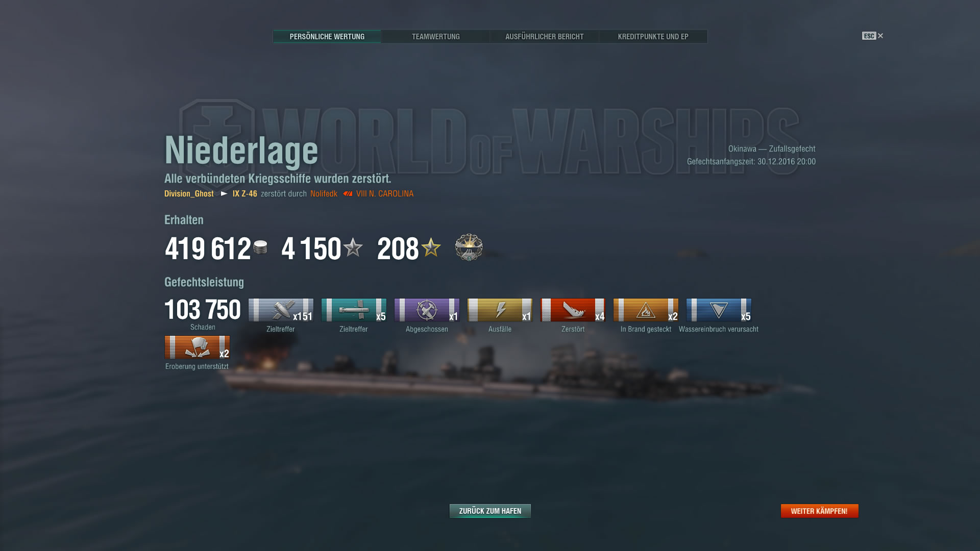Open the Teamwertung tab
The height and width of the screenshot is (551, 980).
pyautogui.click(x=435, y=36)
